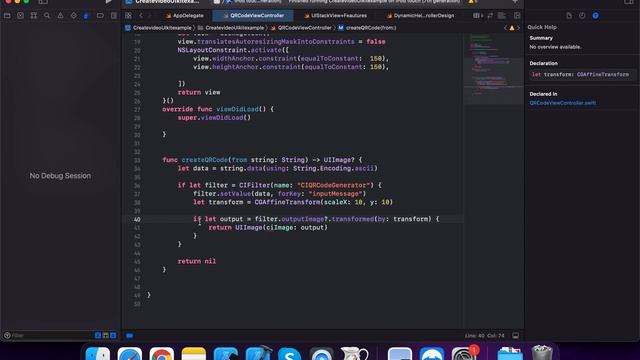
Task: Open the DynamicHei...rollerDesign tab
Action: click(420, 16)
